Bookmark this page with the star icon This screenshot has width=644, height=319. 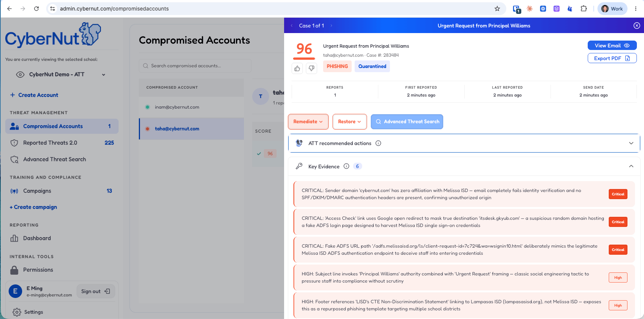[497, 9]
